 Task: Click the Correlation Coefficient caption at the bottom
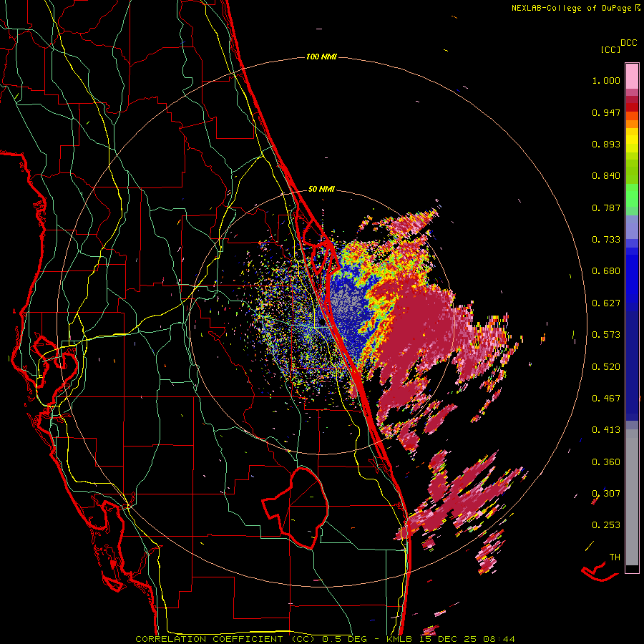(x=325, y=639)
